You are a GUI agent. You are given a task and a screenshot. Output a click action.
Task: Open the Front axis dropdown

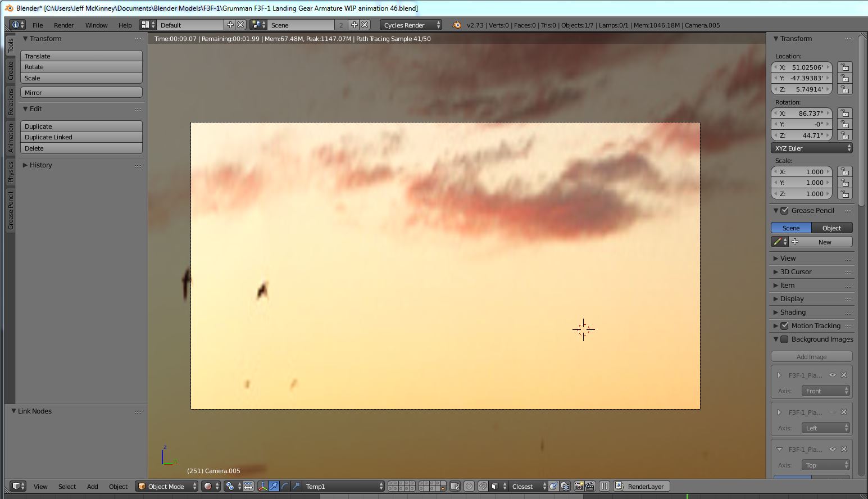(825, 391)
